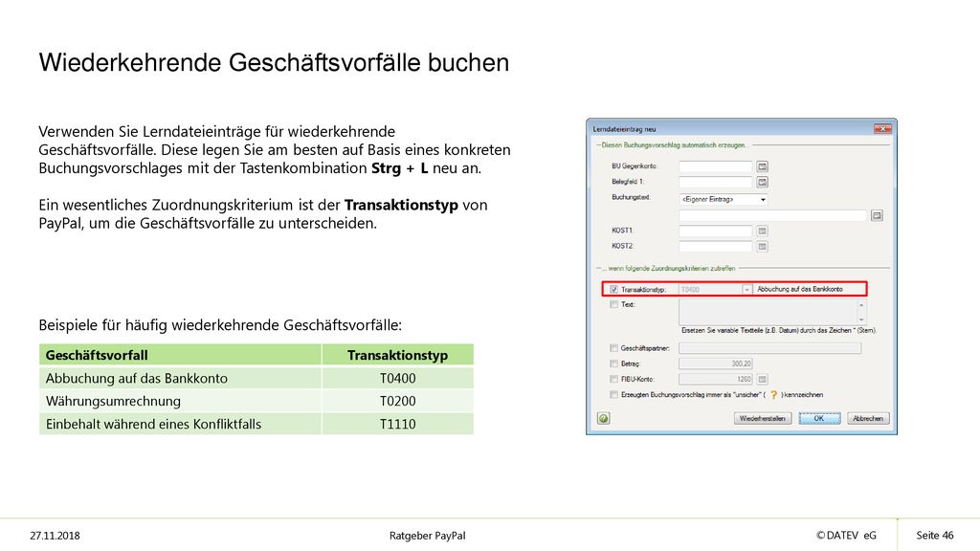Click the lookup icon next to KOST1
Image resolution: width=980 pixels, height=551 pixels.
(762, 231)
